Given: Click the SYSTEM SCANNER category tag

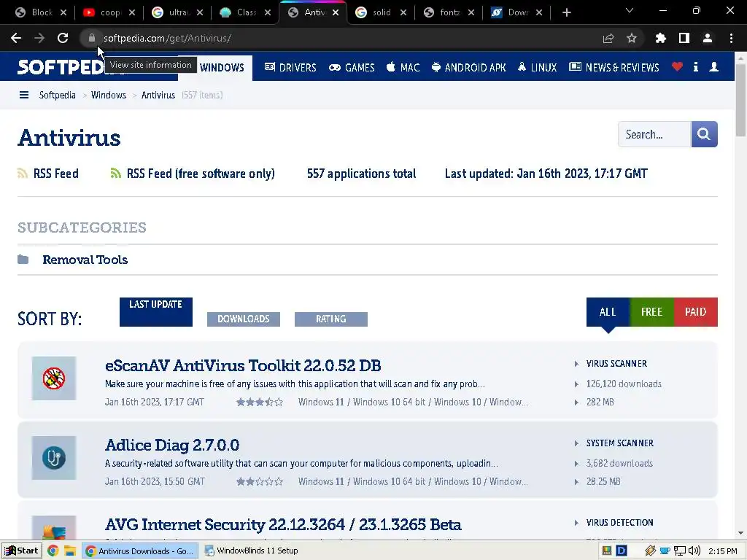Looking at the screenshot, I should (x=620, y=443).
